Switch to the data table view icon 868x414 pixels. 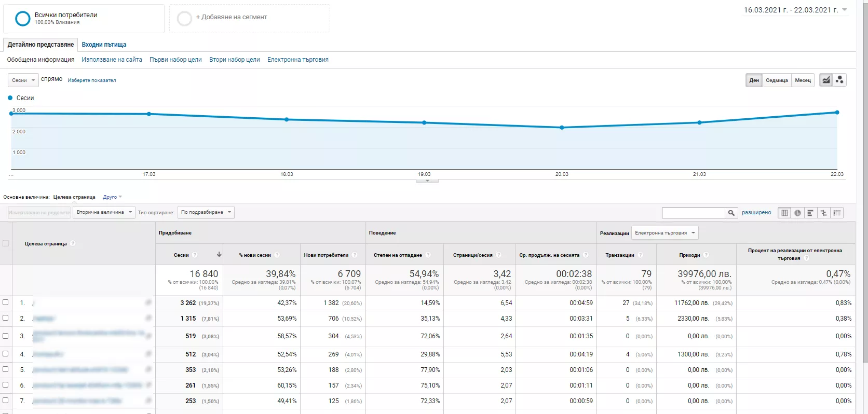pos(784,213)
